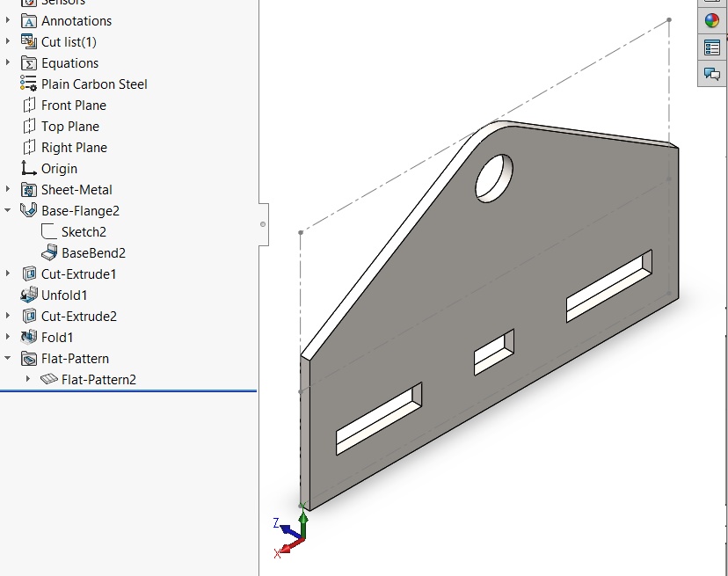Select the 'Sheet-Metal' feature label
Image resolution: width=728 pixels, height=576 pixels.
[76, 190]
